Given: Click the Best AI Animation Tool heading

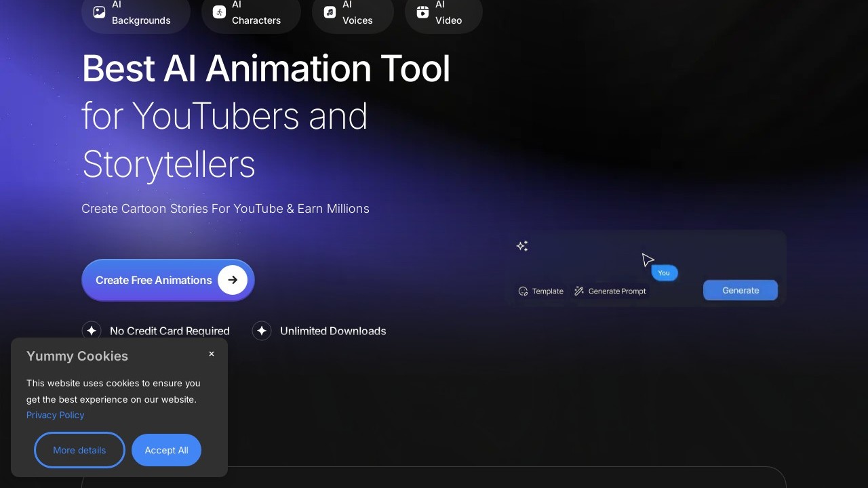Looking at the screenshot, I should tap(266, 68).
